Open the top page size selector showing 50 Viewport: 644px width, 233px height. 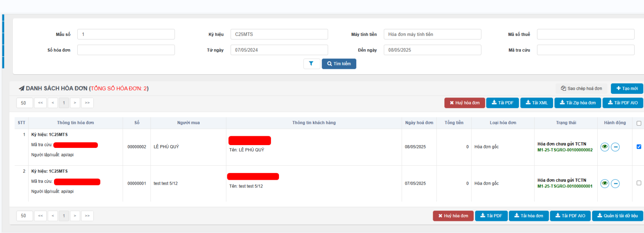pos(24,103)
